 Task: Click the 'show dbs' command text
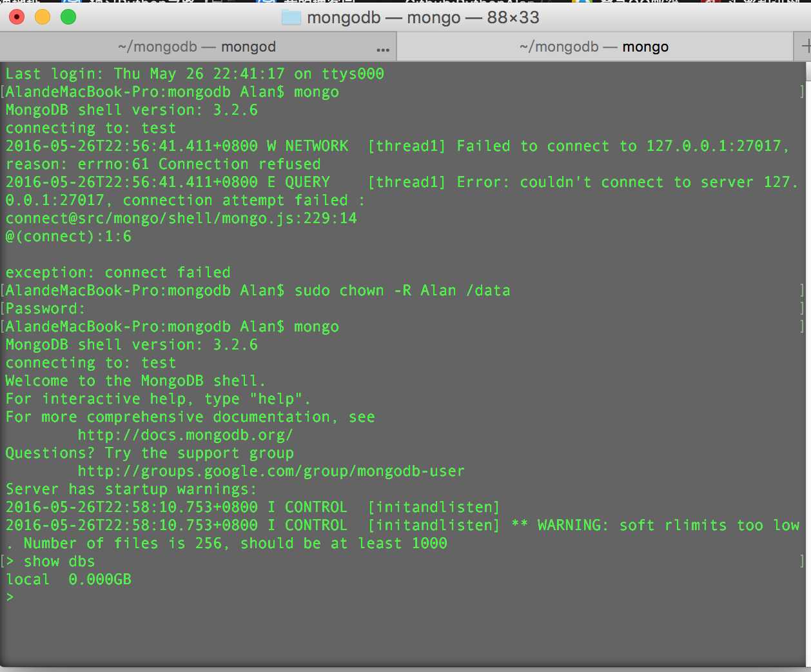click(x=59, y=562)
